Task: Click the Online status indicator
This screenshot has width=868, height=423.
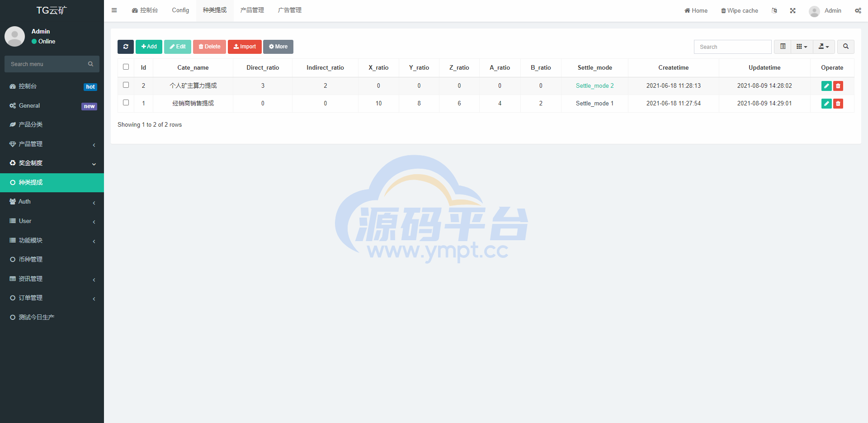Action: 43,41
